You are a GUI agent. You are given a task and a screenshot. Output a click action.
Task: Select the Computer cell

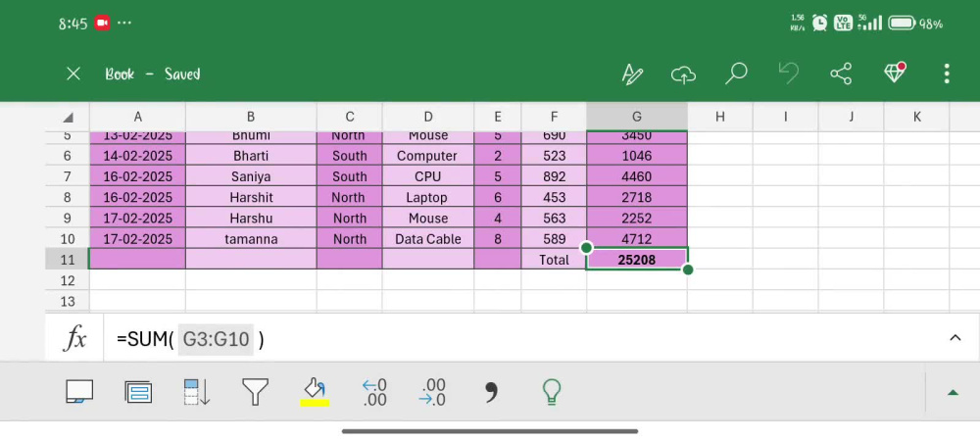click(x=428, y=156)
